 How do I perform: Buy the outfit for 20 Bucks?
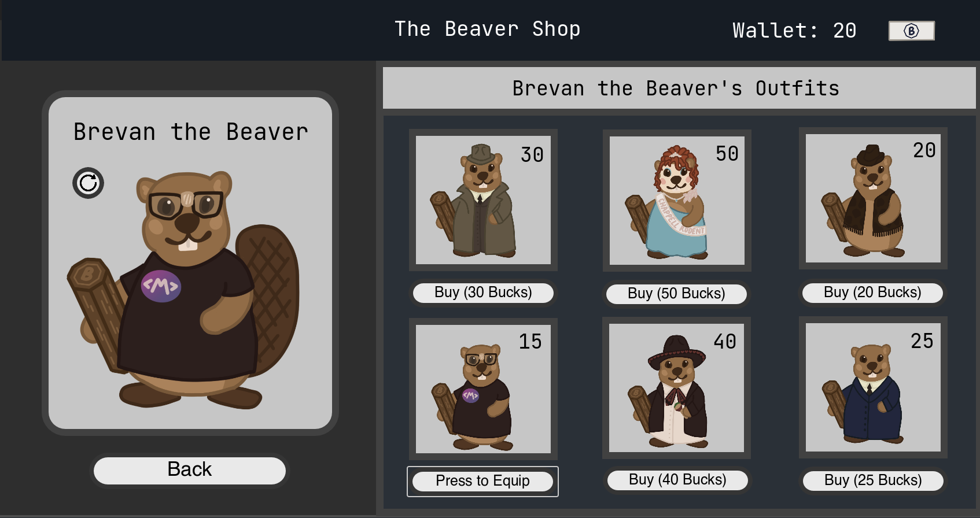click(872, 293)
